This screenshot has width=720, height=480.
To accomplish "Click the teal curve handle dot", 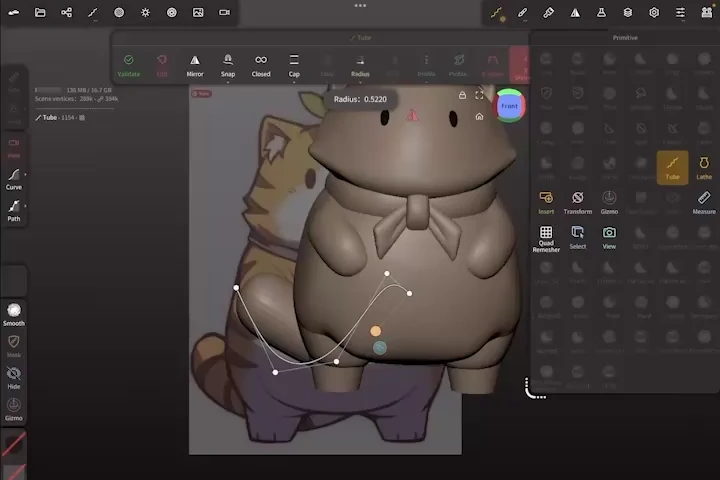I will 379,348.
